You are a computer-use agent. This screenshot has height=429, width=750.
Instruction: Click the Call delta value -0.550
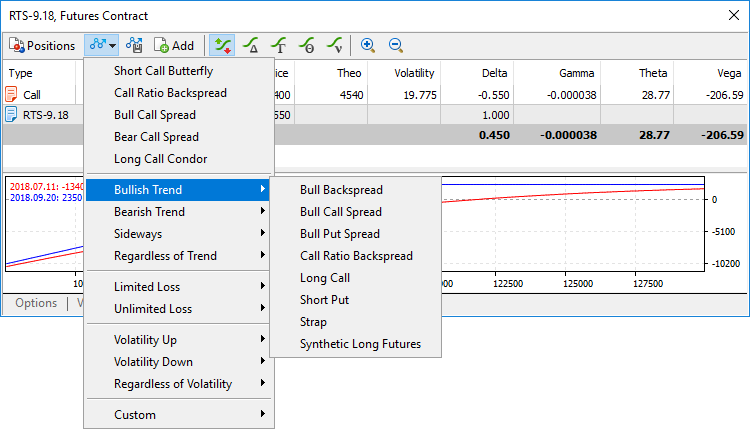point(494,95)
